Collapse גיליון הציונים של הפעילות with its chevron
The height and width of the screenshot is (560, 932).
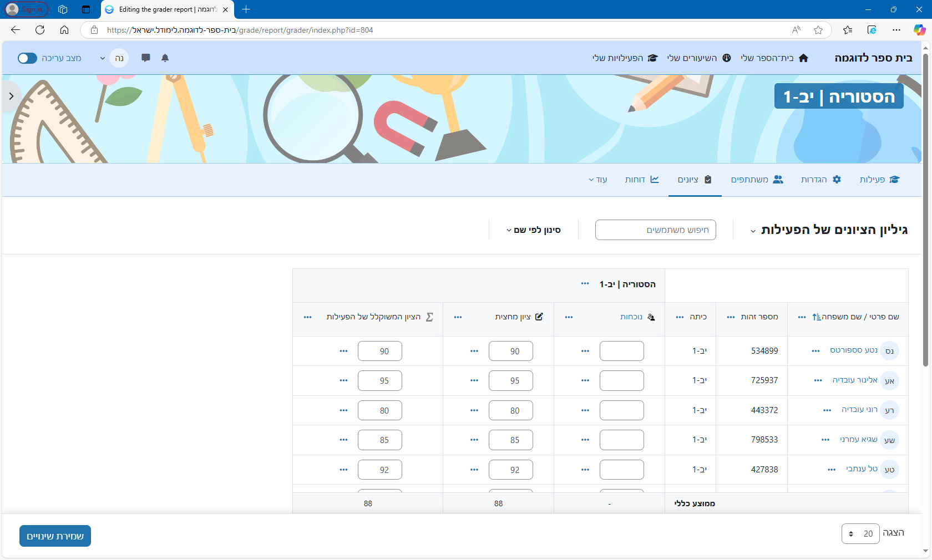(753, 231)
